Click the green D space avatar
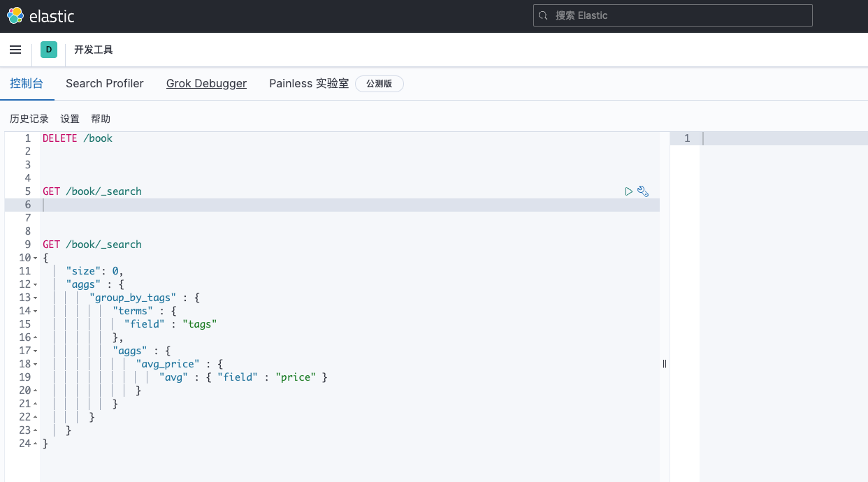Image resolution: width=868 pixels, height=482 pixels. [48, 50]
